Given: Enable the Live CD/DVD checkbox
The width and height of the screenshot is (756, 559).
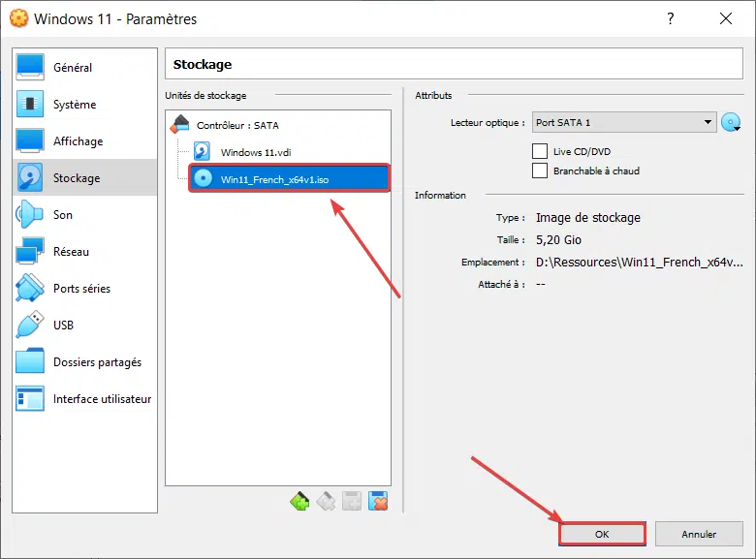Looking at the screenshot, I should click(x=540, y=151).
